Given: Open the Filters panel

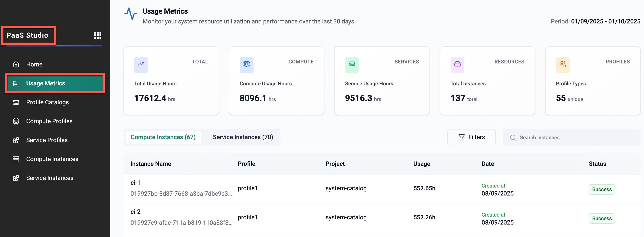Looking at the screenshot, I should [471, 137].
